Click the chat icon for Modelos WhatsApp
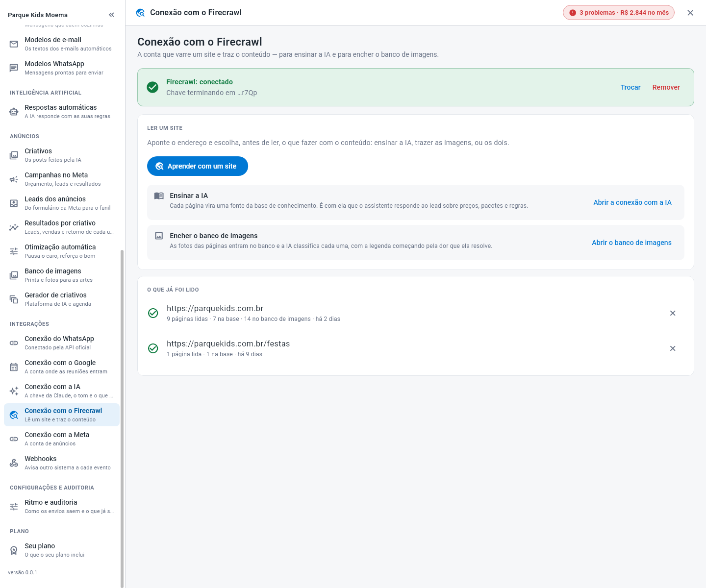 click(x=14, y=68)
